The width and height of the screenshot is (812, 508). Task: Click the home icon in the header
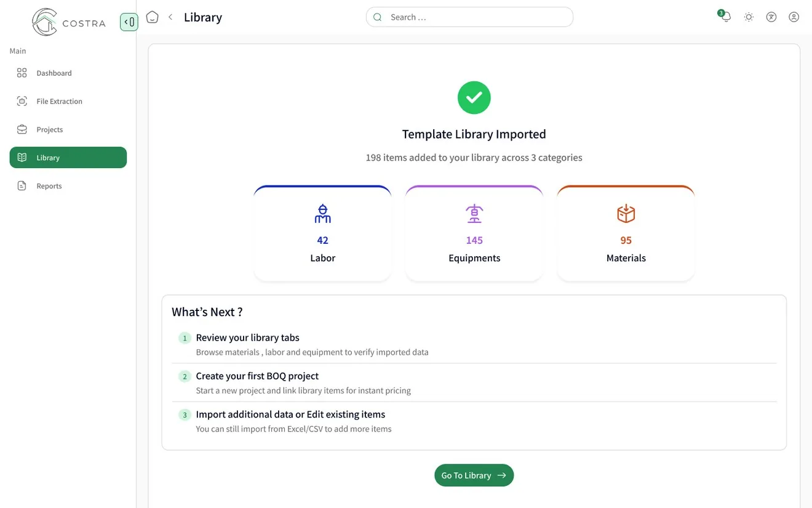point(152,17)
